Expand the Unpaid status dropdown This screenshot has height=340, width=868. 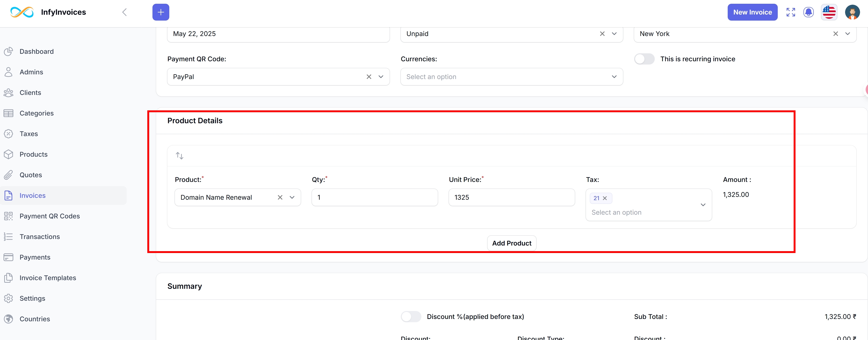[x=614, y=34]
